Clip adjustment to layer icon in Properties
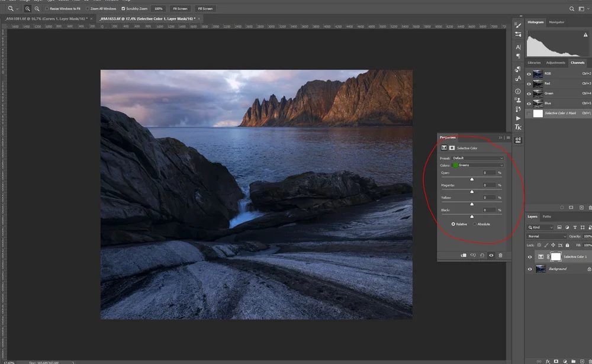 (464, 255)
